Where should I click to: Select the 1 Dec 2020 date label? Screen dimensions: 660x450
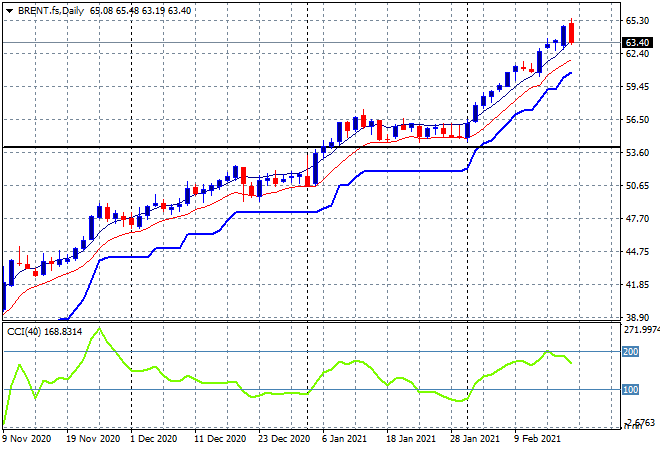tap(154, 439)
